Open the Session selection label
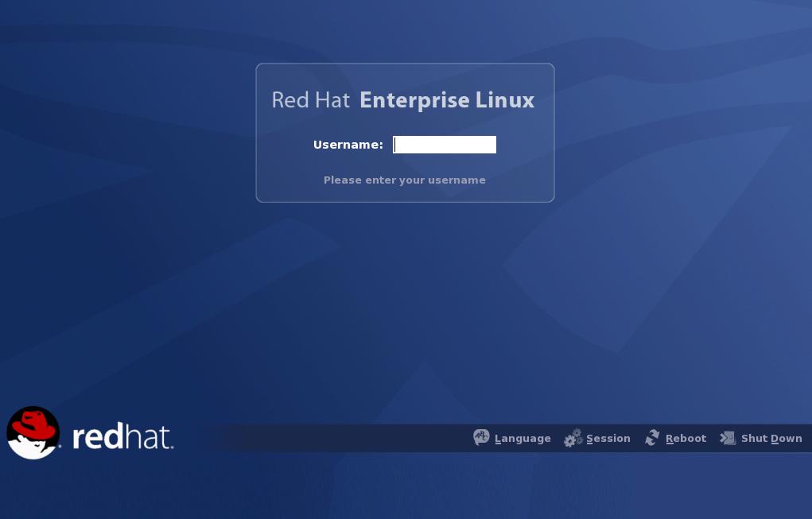812x519 pixels. pos(608,438)
